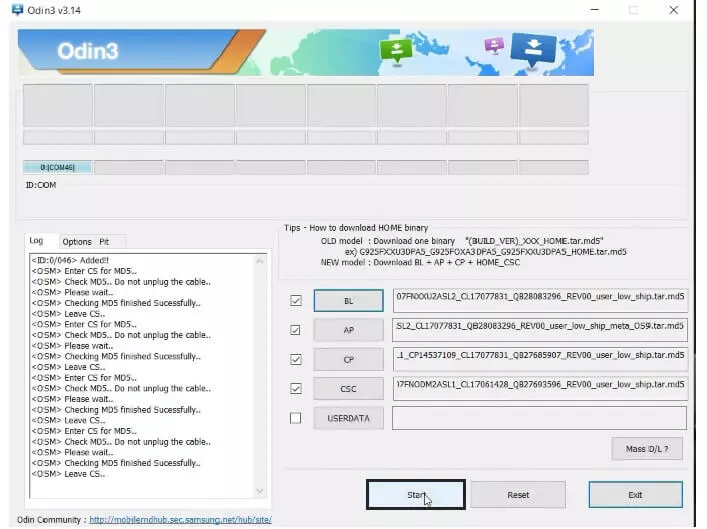Uncheck the CSC checkbox
This screenshot has width=707, height=529.
pyautogui.click(x=296, y=389)
